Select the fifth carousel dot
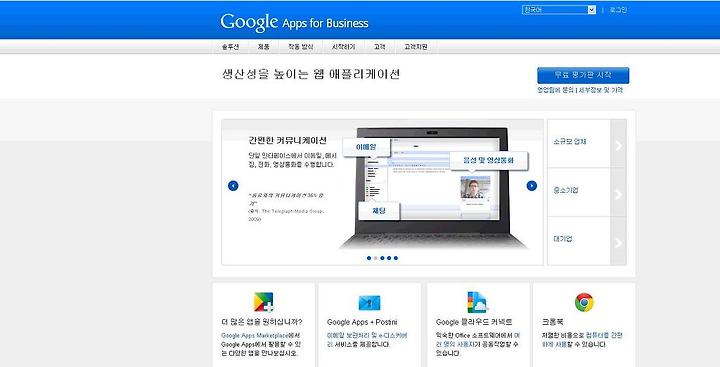This screenshot has width=720, height=367. click(396, 258)
